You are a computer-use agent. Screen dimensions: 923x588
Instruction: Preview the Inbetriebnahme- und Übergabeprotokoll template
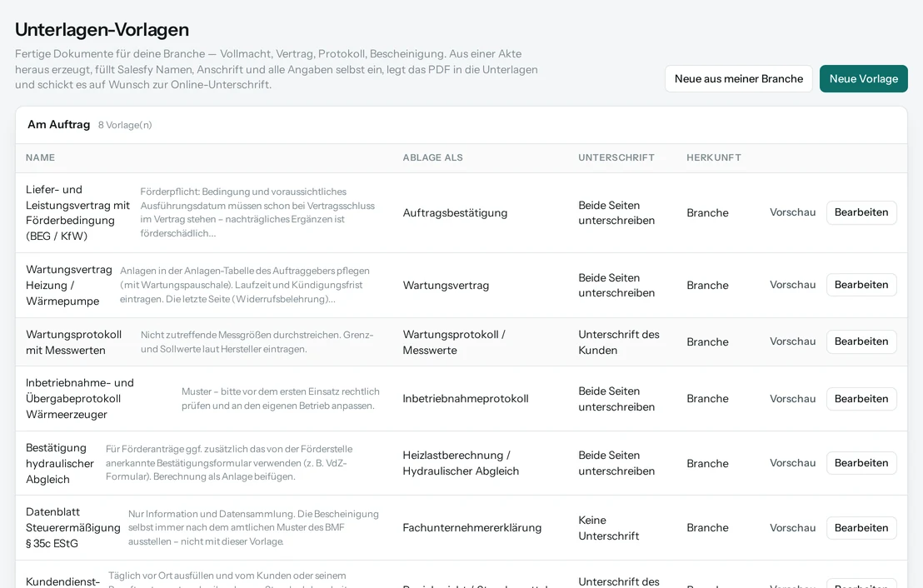point(792,398)
